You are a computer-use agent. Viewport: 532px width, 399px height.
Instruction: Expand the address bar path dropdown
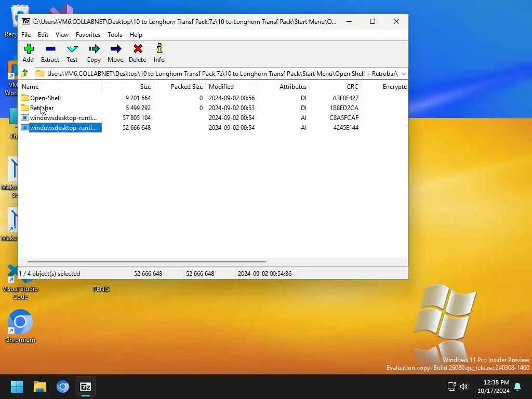coord(403,73)
